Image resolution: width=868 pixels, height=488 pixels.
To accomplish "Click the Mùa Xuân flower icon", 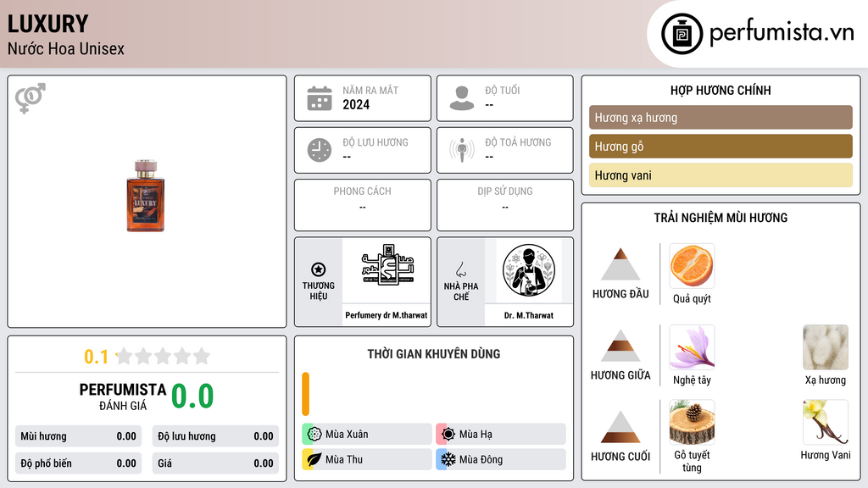I will pyautogui.click(x=314, y=434).
